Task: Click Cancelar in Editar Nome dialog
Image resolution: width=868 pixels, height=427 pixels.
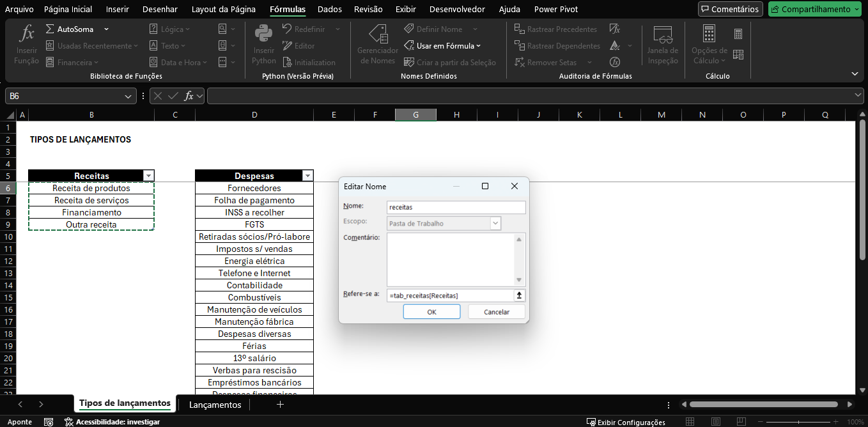Action: coord(497,312)
